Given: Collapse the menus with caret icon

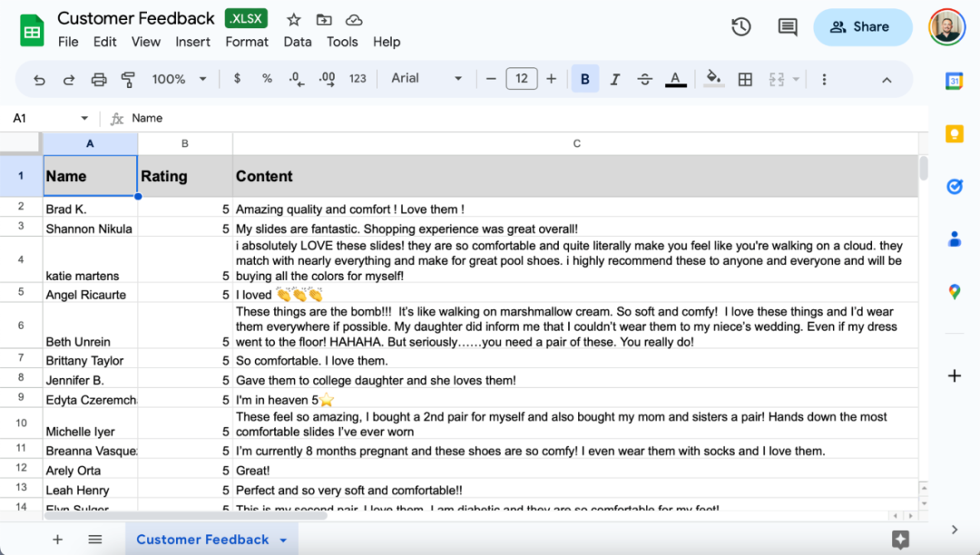Looking at the screenshot, I should [887, 80].
